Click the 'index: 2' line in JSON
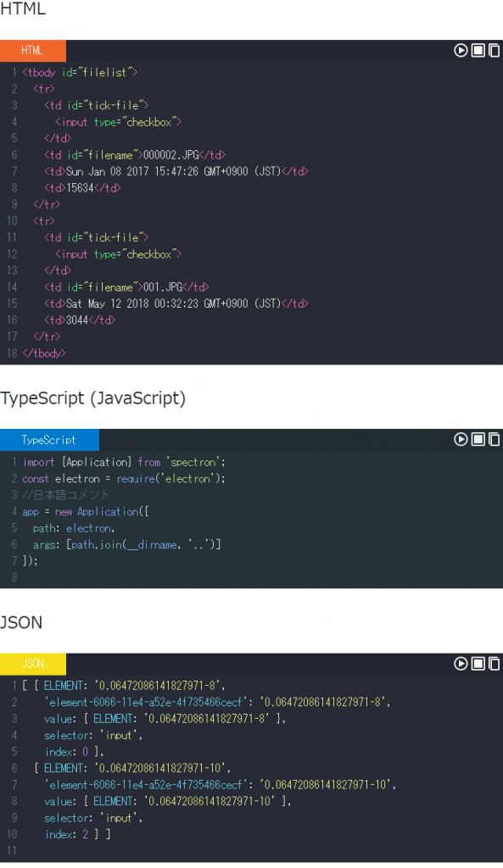Viewport: 503px width, 868px height. pyautogui.click(x=66, y=834)
